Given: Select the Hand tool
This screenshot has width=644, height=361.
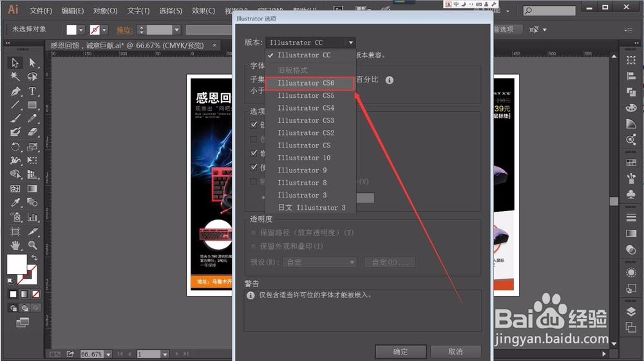Looking at the screenshot, I should tap(15, 245).
